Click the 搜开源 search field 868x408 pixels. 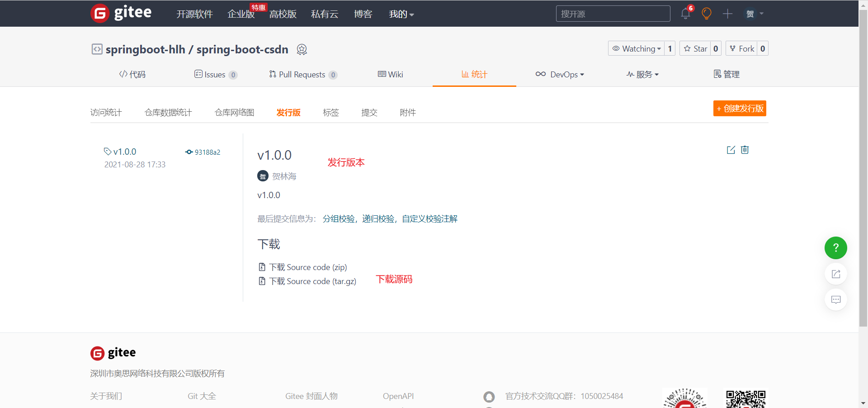point(613,14)
